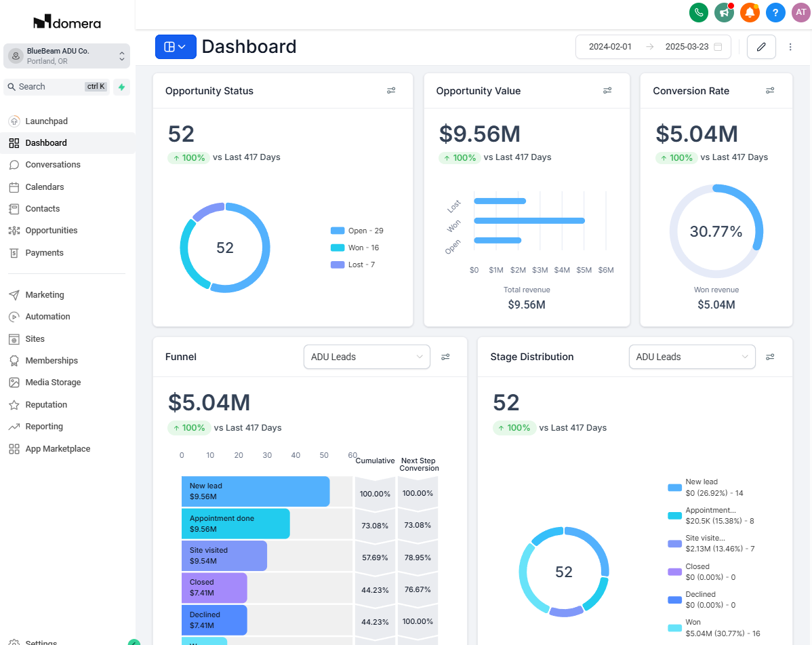Toggle Declined legend swatch in Stage Distribution
Viewport: 812px width, 645px height.
tap(675, 600)
